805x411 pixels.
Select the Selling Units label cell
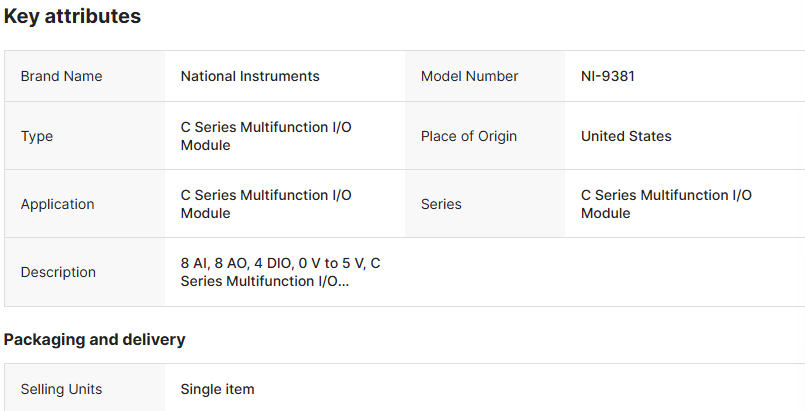click(61, 389)
